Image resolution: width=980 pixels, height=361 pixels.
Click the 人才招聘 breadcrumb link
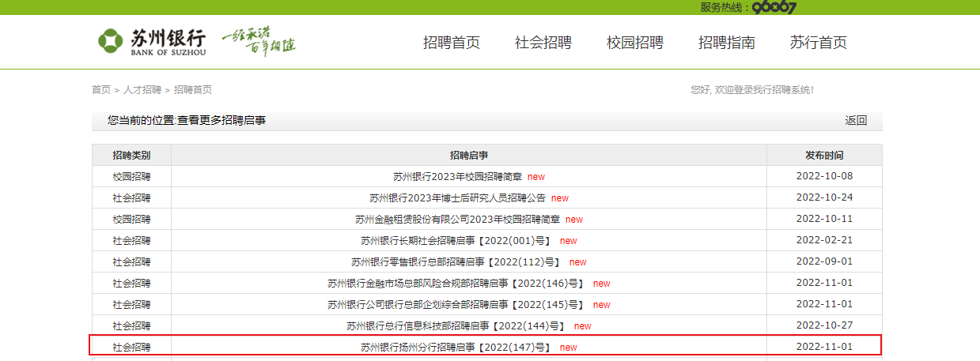142,90
